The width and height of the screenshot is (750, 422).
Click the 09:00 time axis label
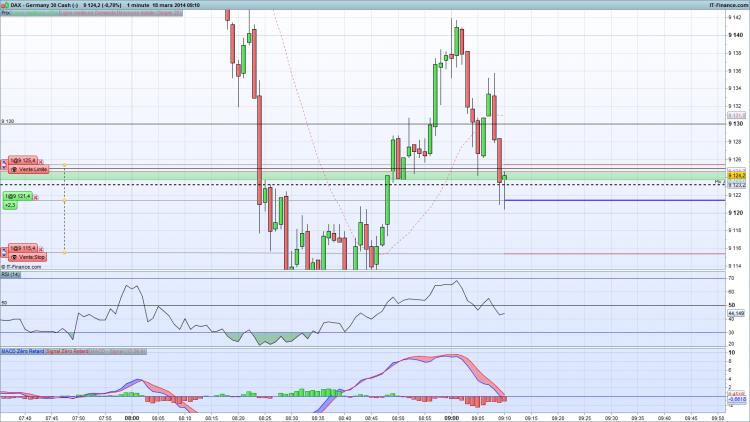click(452, 418)
